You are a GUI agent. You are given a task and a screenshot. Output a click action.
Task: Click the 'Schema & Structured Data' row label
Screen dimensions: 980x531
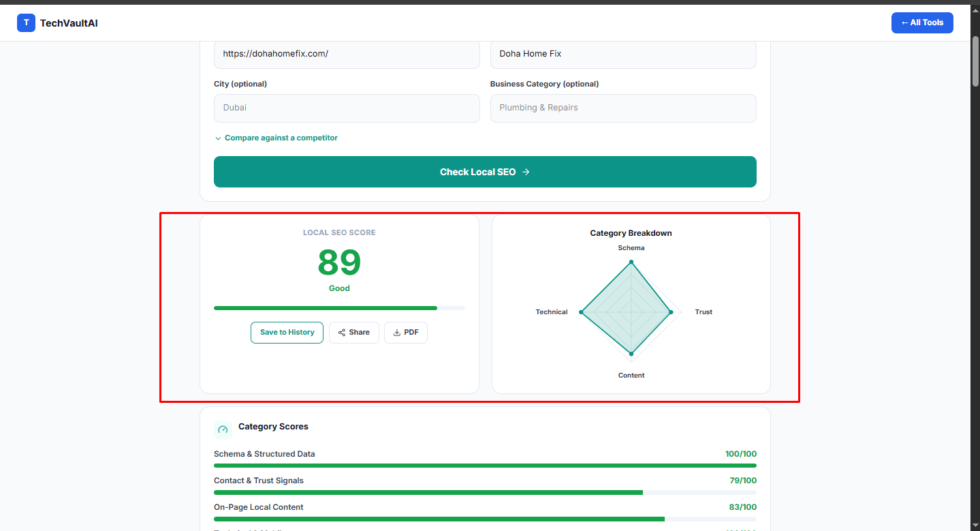(x=264, y=454)
